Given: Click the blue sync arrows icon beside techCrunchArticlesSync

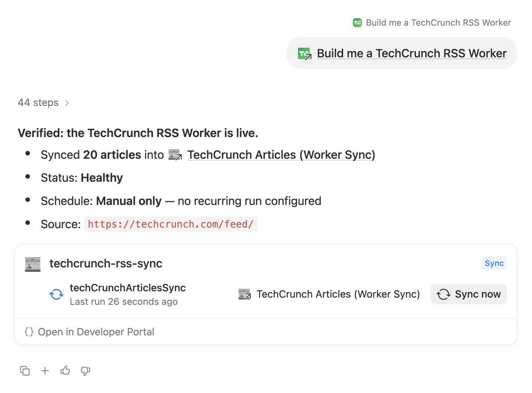Looking at the screenshot, I should pos(56,295).
